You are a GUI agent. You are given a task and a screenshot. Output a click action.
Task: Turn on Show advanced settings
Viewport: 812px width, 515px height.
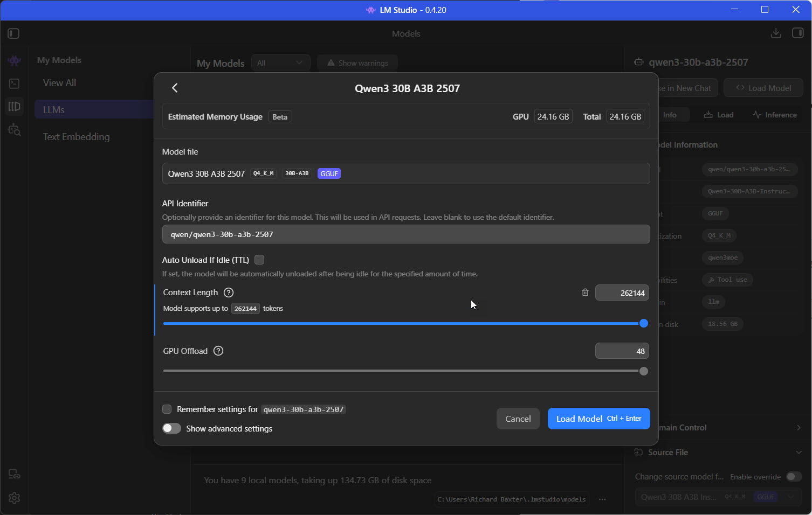pos(171,428)
